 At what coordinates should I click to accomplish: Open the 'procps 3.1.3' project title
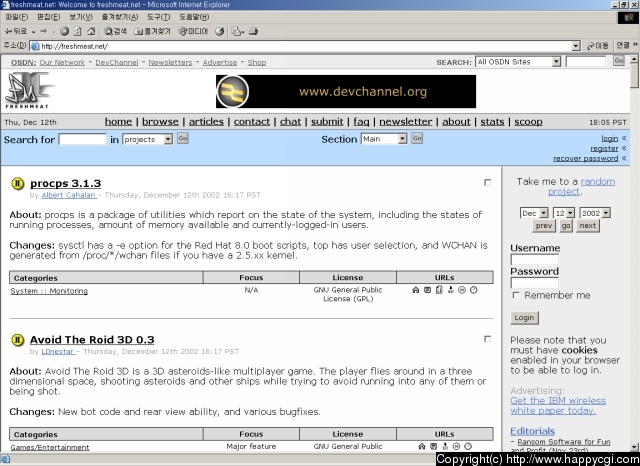pyautogui.click(x=65, y=184)
